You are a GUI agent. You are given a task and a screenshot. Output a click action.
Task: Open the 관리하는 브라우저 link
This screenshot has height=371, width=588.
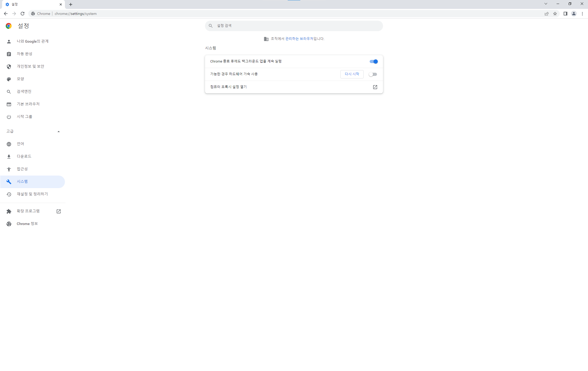299,39
